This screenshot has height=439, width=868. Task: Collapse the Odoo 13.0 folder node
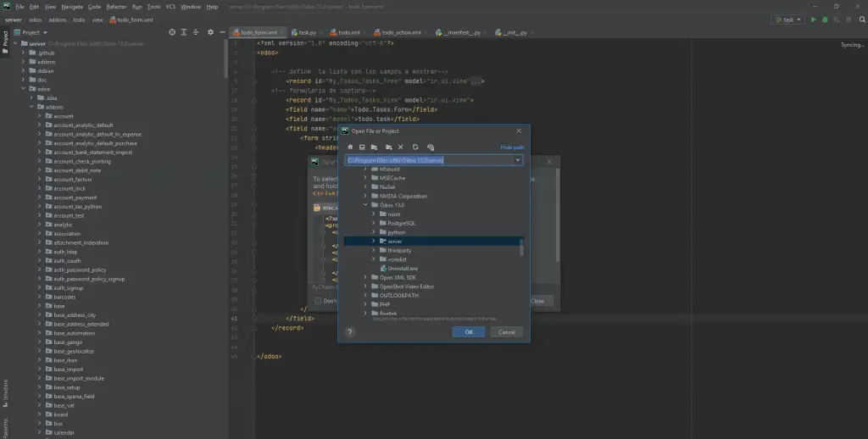point(365,204)
